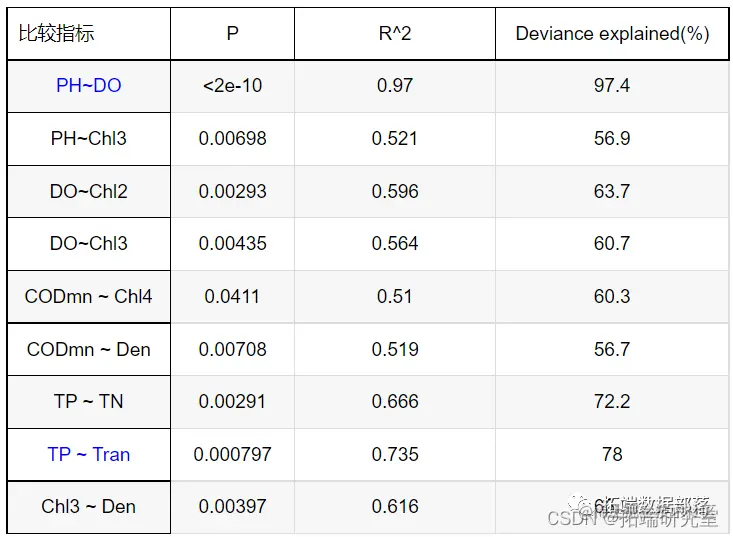Screen dimensions: 733x537
Task: Click the P column header
Action: tap(232, 33)
